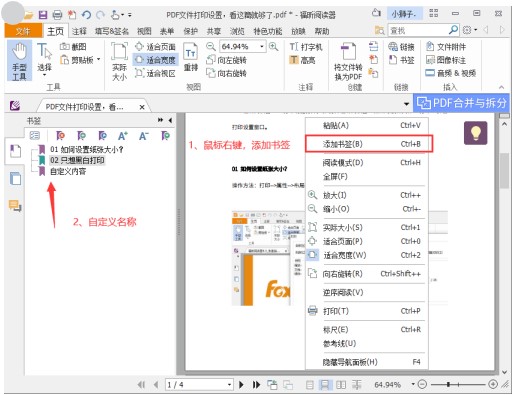Select the Typewriter (打字机) tool
This screenshot has width=513, height=395.
tap(306, 47)
